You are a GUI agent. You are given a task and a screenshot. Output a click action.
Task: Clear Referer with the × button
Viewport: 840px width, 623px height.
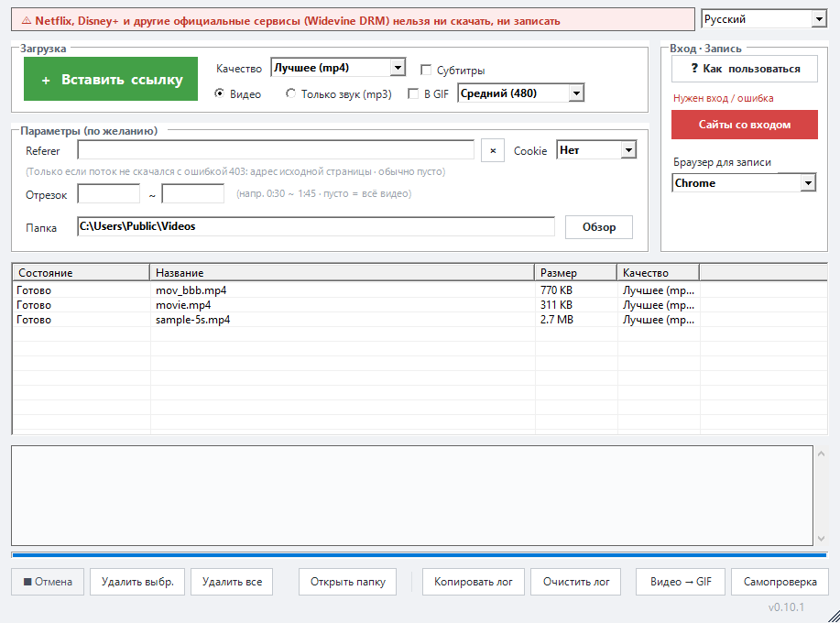point(493,150)
